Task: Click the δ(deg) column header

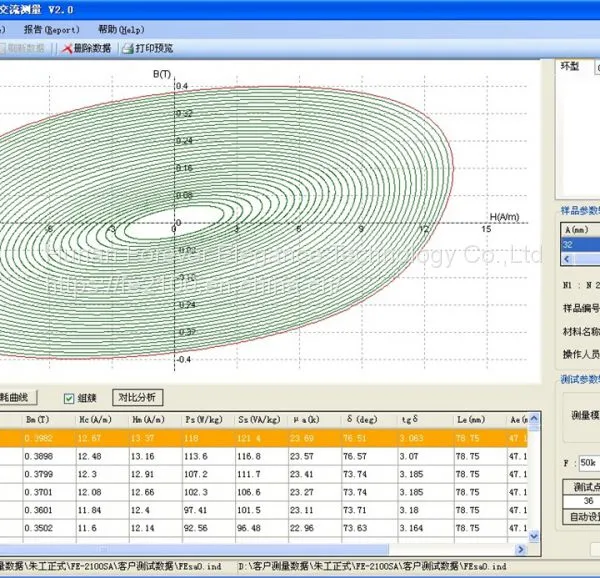Action: click(369, 420)
